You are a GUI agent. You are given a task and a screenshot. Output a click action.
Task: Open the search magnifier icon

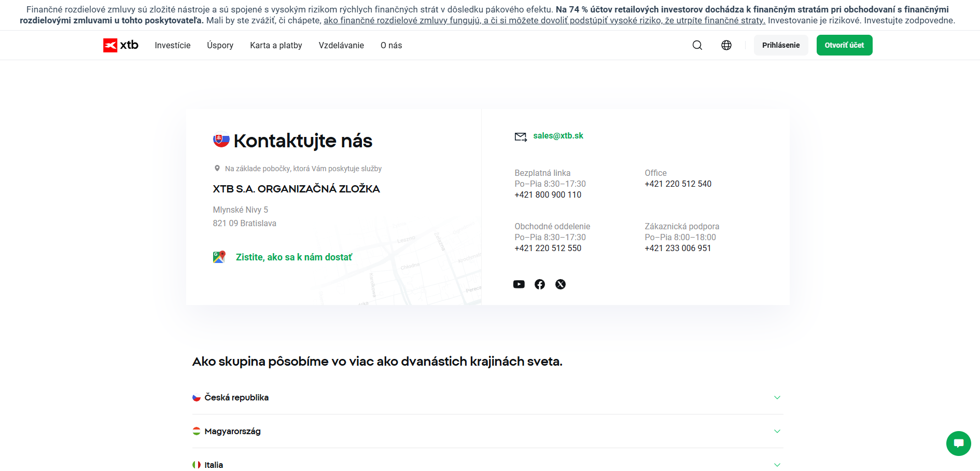point(697,45)
